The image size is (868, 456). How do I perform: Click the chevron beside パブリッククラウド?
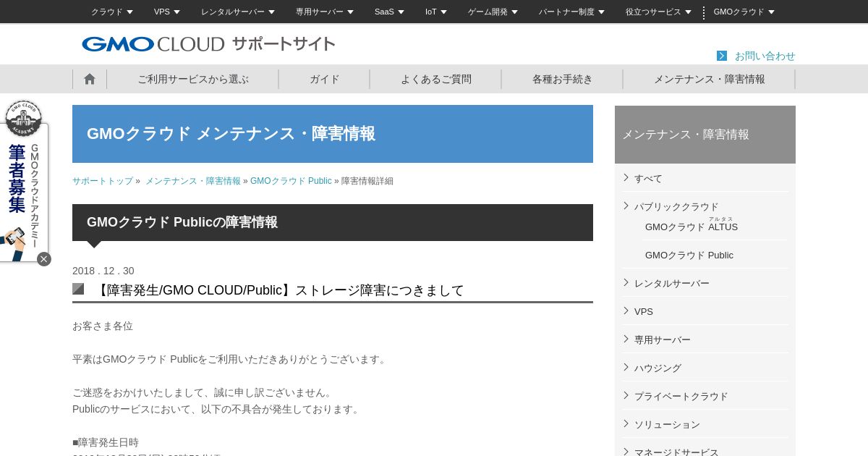tap(626, 206)
